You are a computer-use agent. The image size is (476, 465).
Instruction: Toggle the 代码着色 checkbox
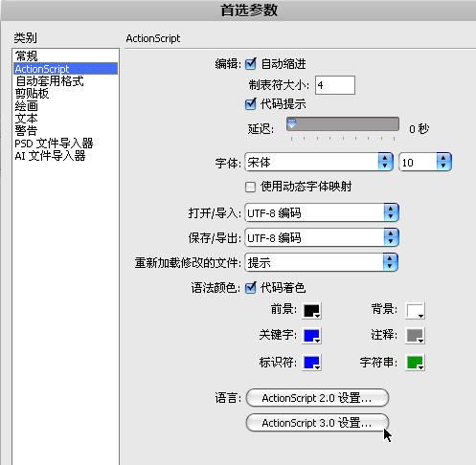251,288
